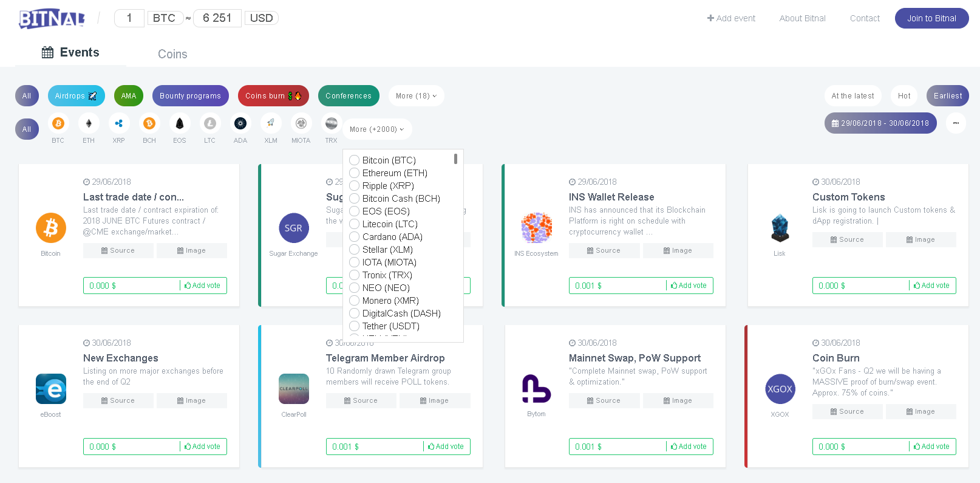Viewport: 980px width, 483px height.
Task: Open the Lisk coin logo
Action: point(780,228)
